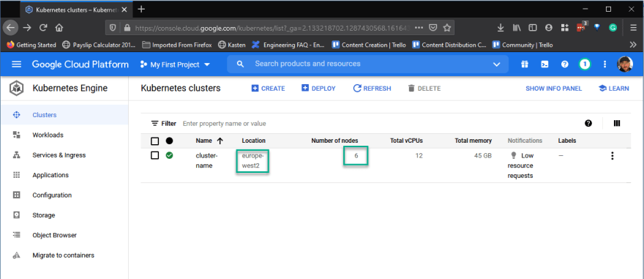Open Object Browser in the sidebar

pyautogui.click(x=64, y=235)
